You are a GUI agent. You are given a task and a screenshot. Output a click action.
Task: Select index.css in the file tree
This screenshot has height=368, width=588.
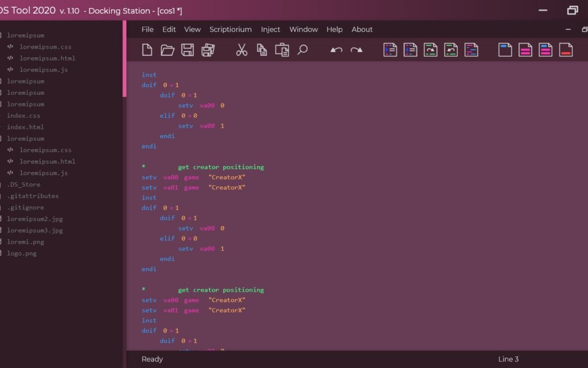[x=23, y=116]
